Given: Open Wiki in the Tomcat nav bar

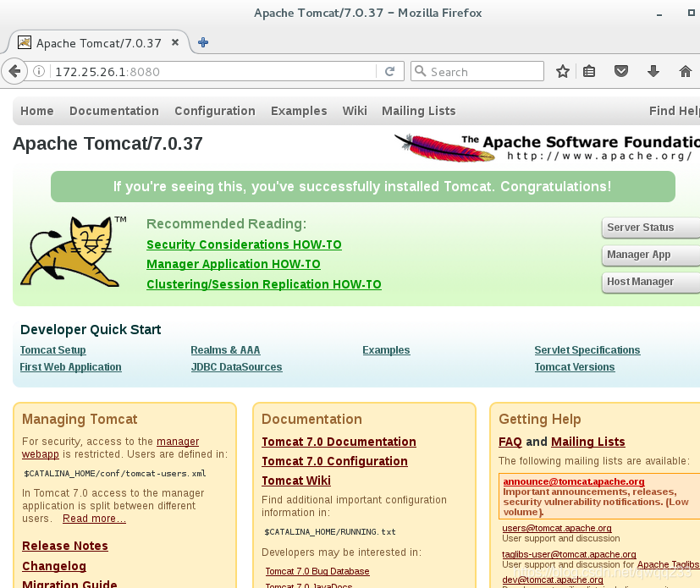Looking at the screenshot, I should 355,111.
